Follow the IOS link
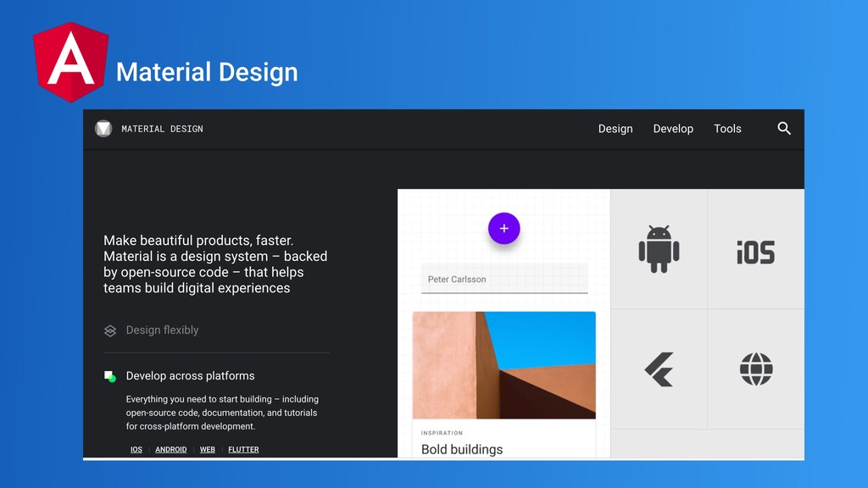 [x=136, y=449]
